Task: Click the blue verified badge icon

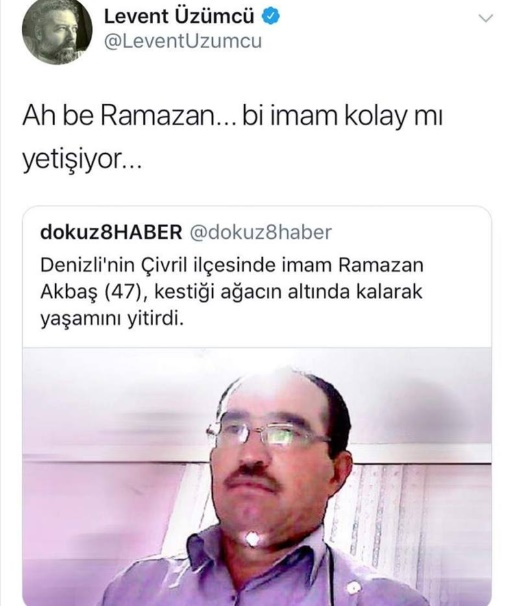Action: click(x=271, y=17)
